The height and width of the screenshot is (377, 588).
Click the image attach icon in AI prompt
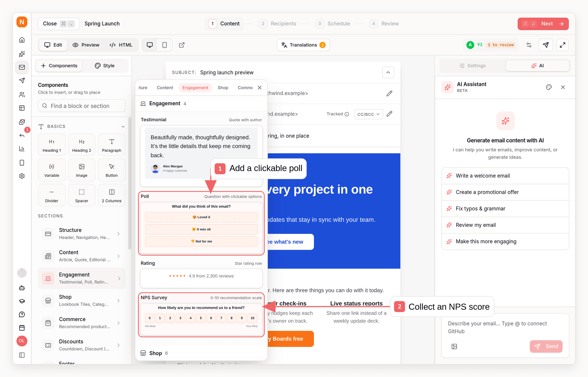click(x=454, y=346)
